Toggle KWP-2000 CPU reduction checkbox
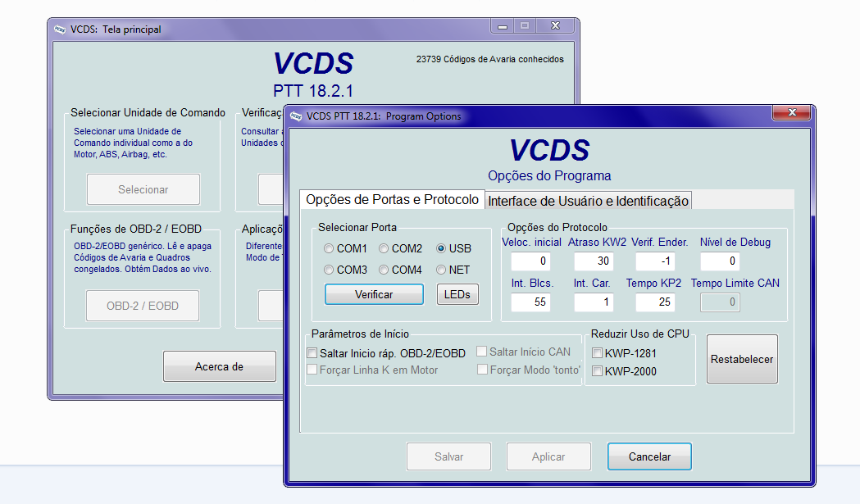This screenshot has height=504, width=860. [x=598, y=371]
